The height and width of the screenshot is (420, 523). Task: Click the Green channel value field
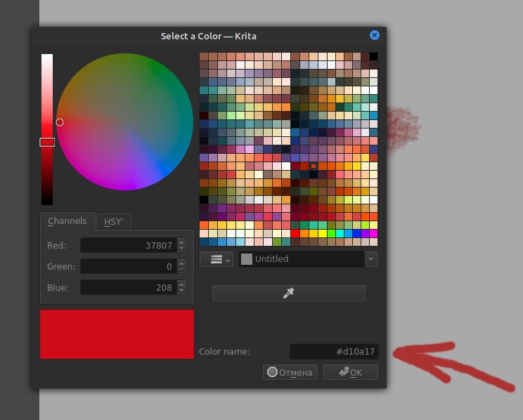click(129, 266)
